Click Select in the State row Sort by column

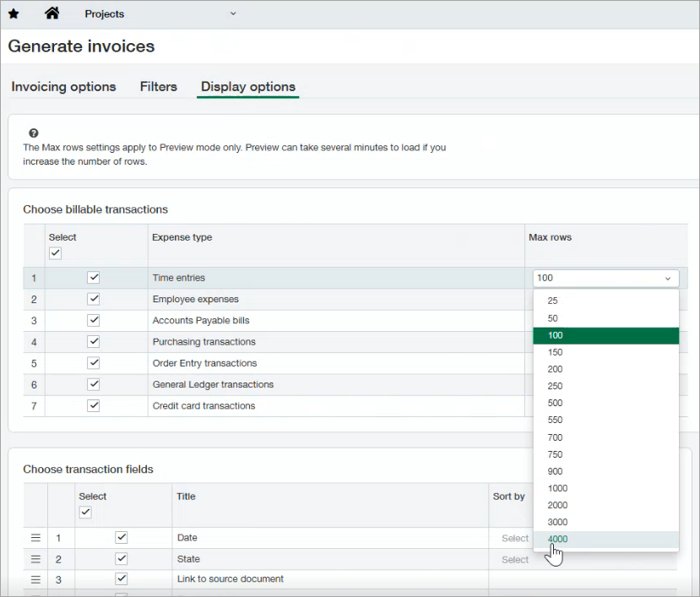click(x=515, y=559)
